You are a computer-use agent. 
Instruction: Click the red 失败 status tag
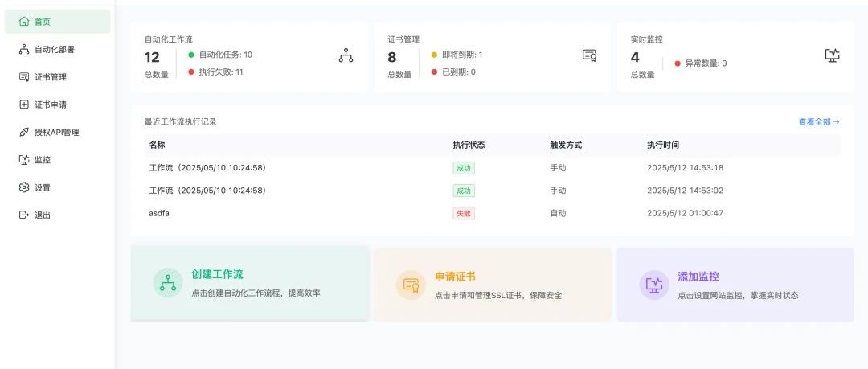pyautogui.click(x=464, y=213)
